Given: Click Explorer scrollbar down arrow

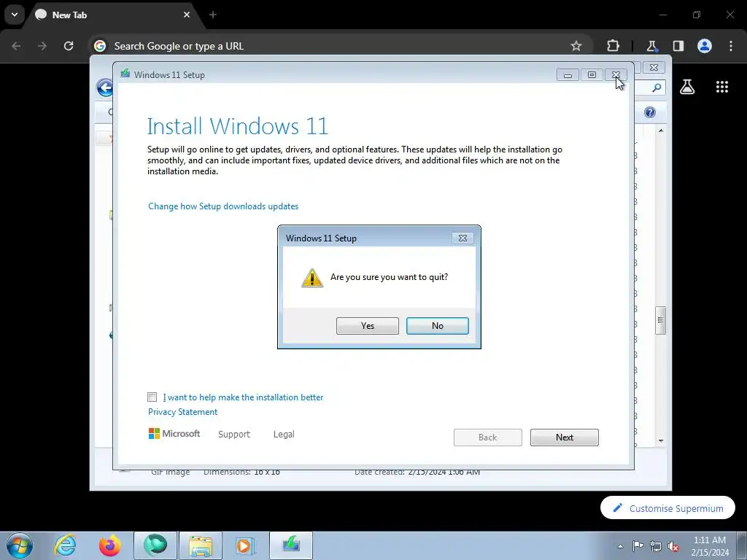Looking at the screenshot, I should pos(661,440).
